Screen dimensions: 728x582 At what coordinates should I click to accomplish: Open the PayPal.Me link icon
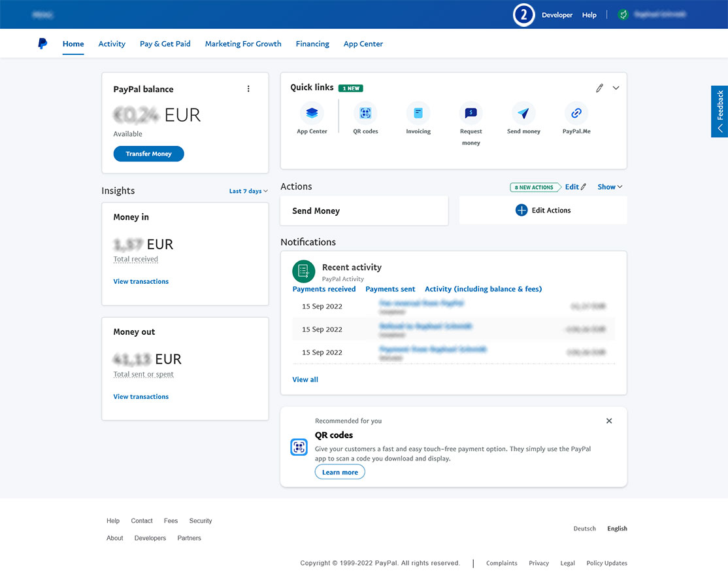pyautogui.click(x=576, y=113)
